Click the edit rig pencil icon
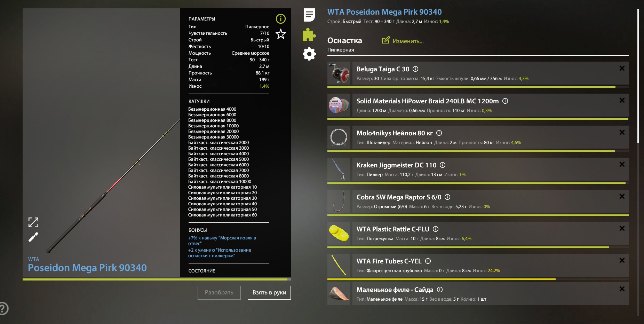Screen dimensions: 644x324 coord(386,40)
